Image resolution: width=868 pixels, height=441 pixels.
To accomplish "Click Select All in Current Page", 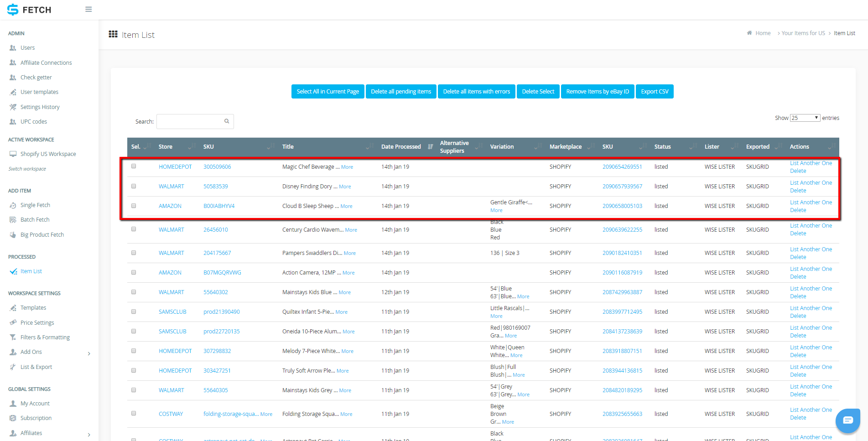I will (x=328, y=92).
